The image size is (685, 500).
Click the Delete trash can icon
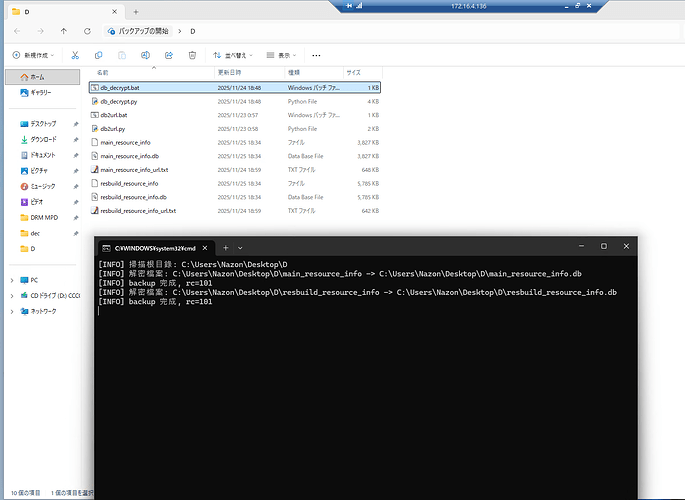192,55
